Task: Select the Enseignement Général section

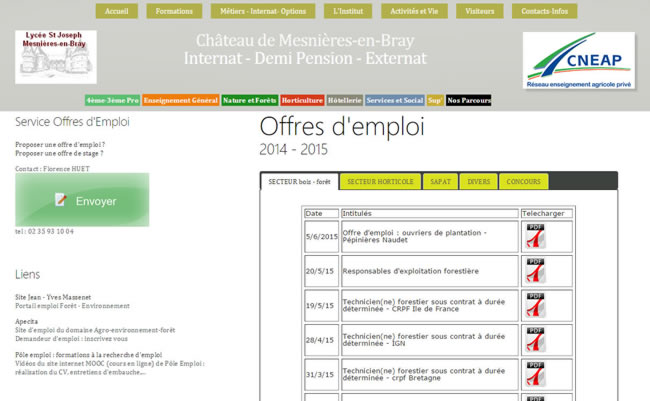Action: point(181,100)
